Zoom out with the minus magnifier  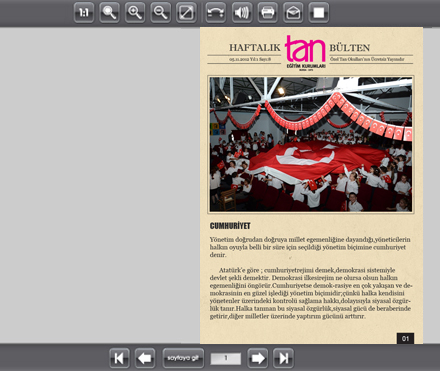pos(161,13)
